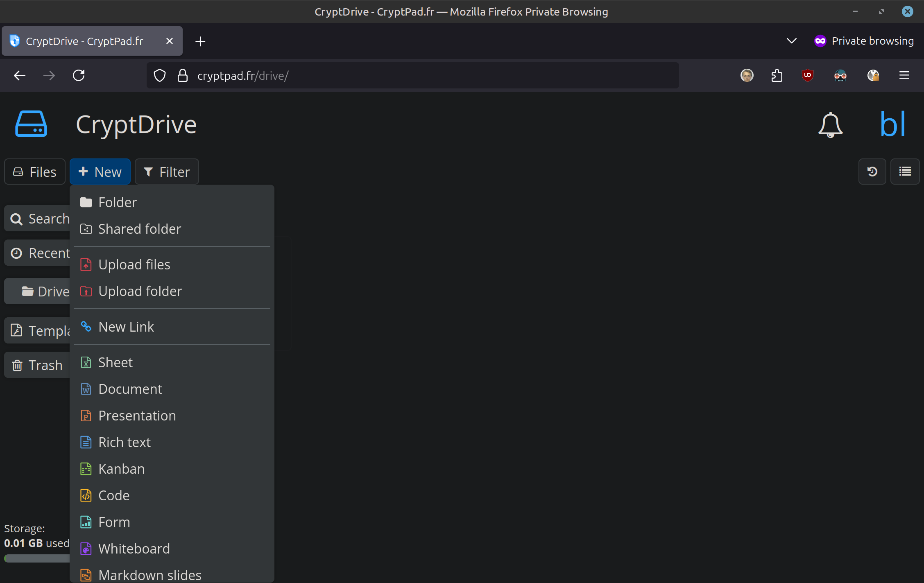Open Firefox extensions puzzle icon
The width and height of the screenshot is (924, 583).
click(777, 75)
